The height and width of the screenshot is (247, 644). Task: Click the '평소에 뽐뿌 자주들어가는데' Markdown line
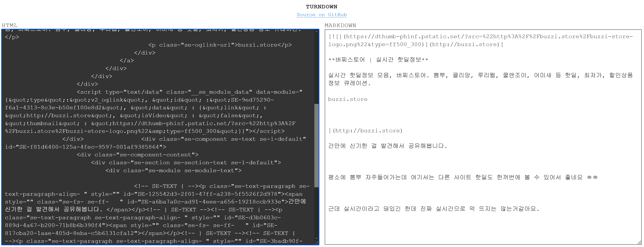(x=463, y=178)
